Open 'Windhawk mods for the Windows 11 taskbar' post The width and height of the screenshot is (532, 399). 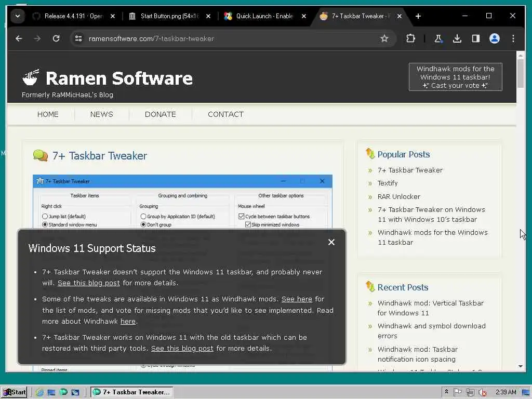433,237
